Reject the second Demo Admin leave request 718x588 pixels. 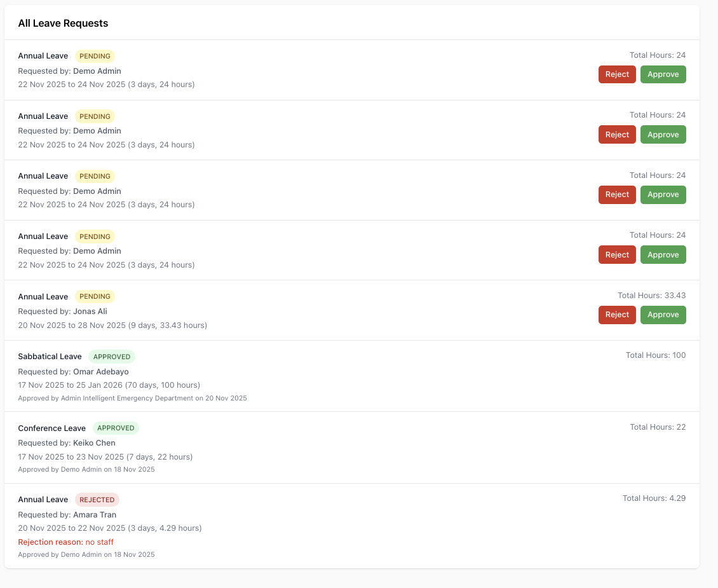tap(617, 135)
